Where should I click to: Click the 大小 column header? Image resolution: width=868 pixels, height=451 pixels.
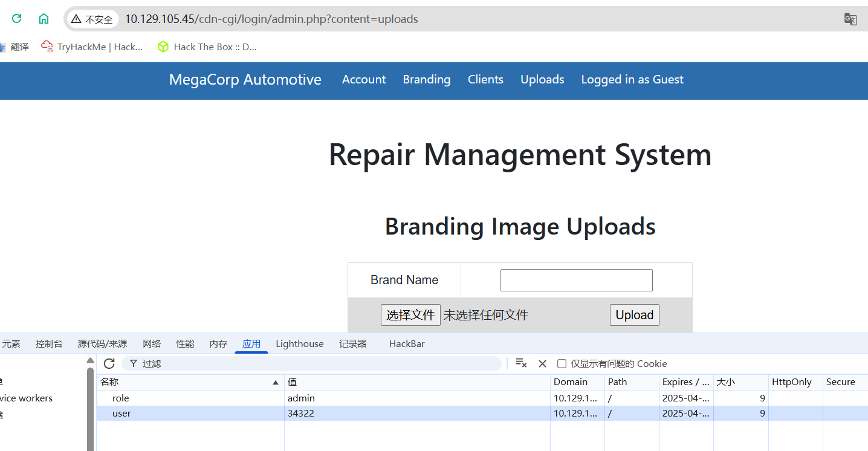(740, 382)
